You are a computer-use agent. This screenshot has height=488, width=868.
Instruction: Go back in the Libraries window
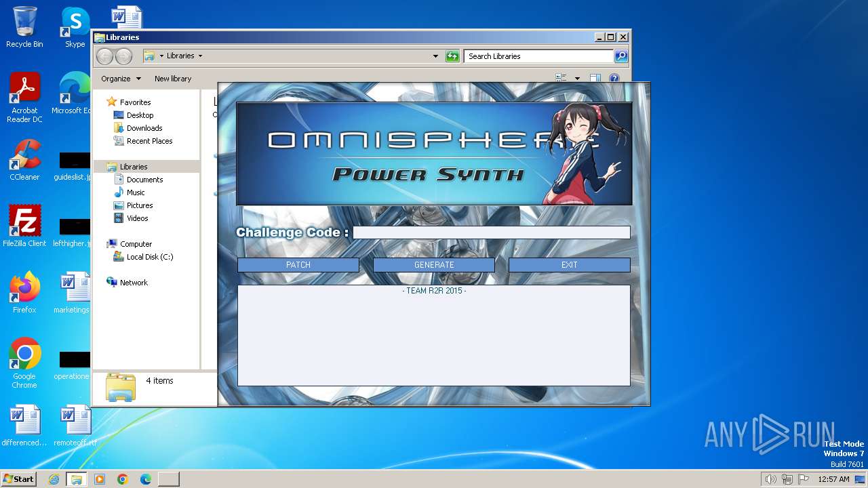[x=104, y=56]
